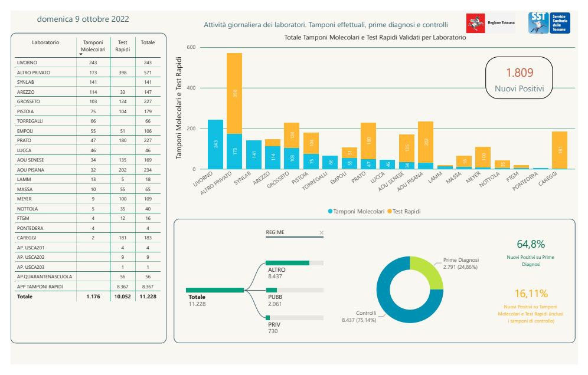Select the Totale root bar in decomposition tree
This screenshot has height=375, width=588.
(214, 290)
